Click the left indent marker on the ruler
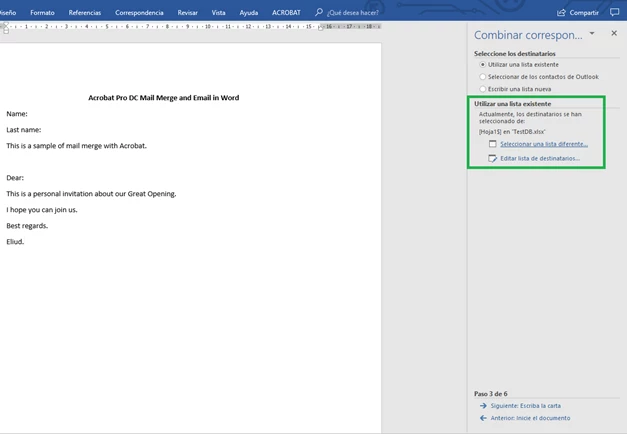The height and width of the screenshot is (434, 627). [6, 28]
